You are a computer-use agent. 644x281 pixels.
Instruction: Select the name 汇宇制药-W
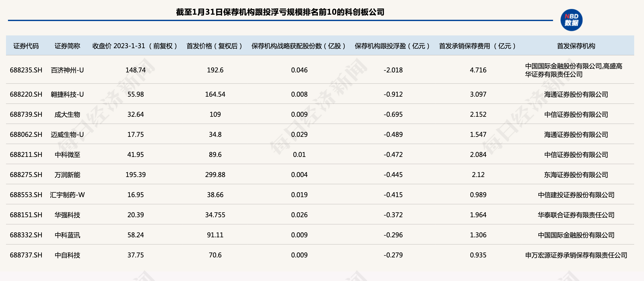coord(67,195)
